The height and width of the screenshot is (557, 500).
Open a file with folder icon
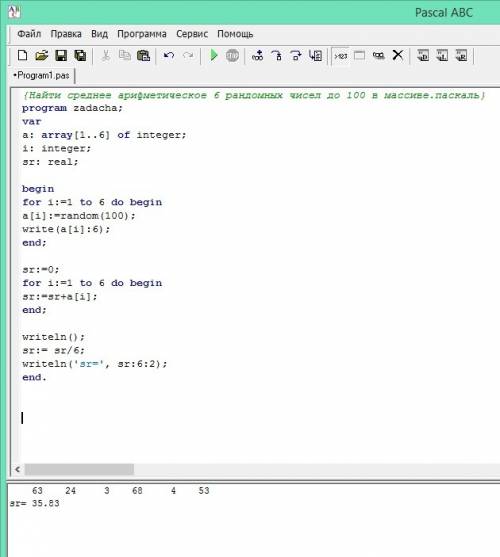(42, 55)
